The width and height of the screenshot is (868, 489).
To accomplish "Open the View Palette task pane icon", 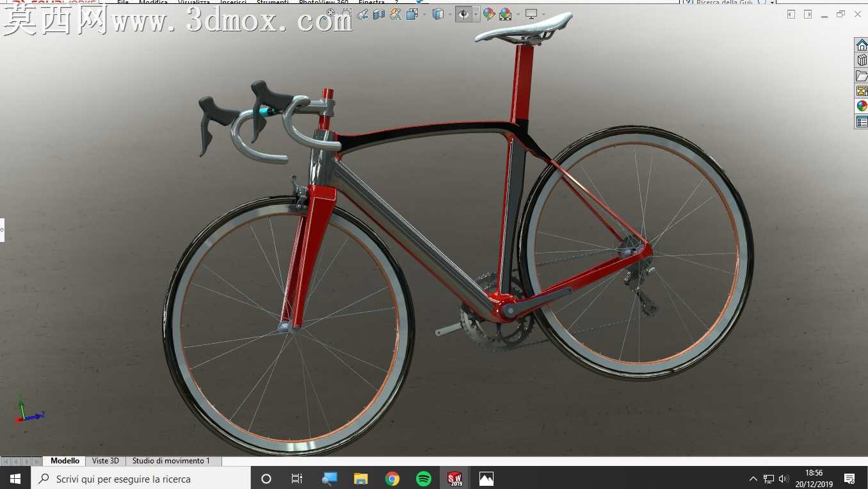I will [862, 91].
